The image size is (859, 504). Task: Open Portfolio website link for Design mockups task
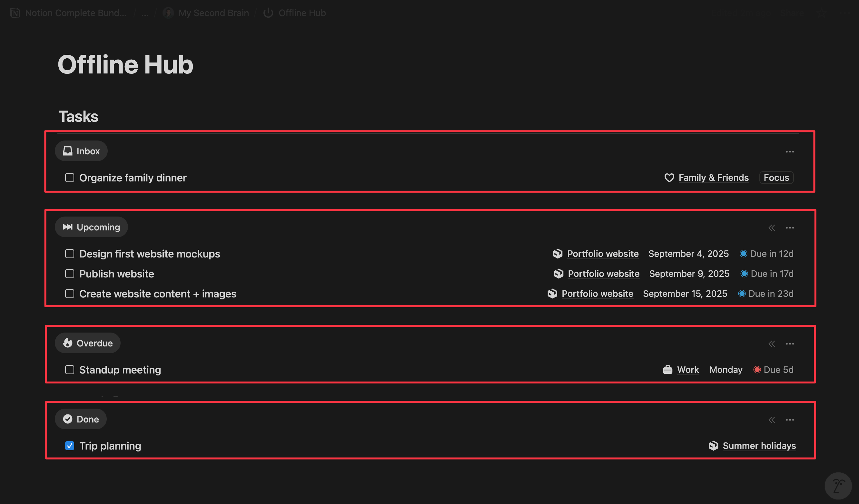coord(602,254)
